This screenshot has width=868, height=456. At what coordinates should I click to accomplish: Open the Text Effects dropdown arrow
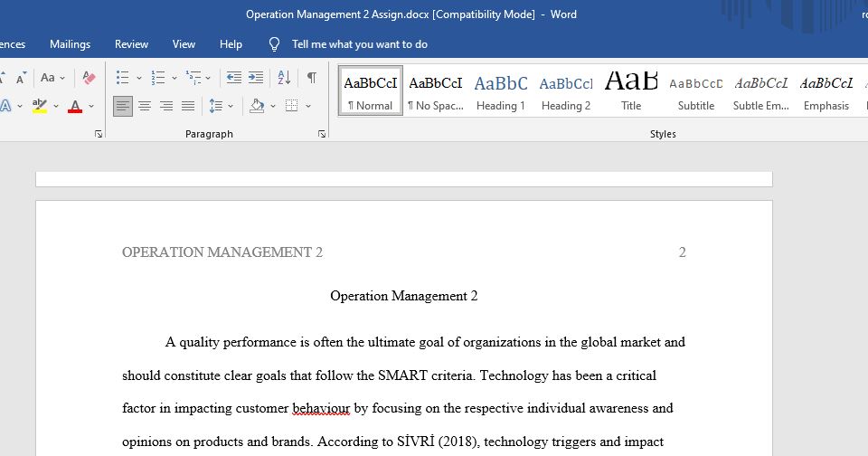[x=20, y=106]
